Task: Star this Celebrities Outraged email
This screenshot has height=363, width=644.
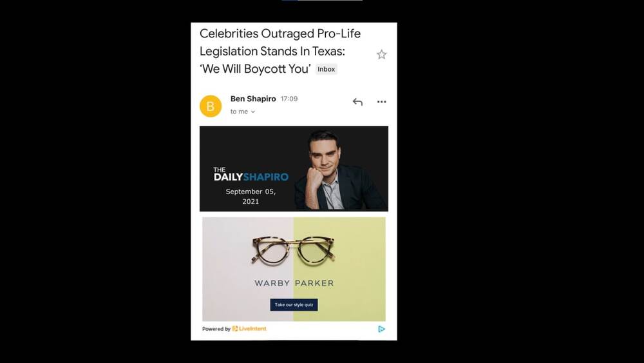Action: [x=381, y=54]
